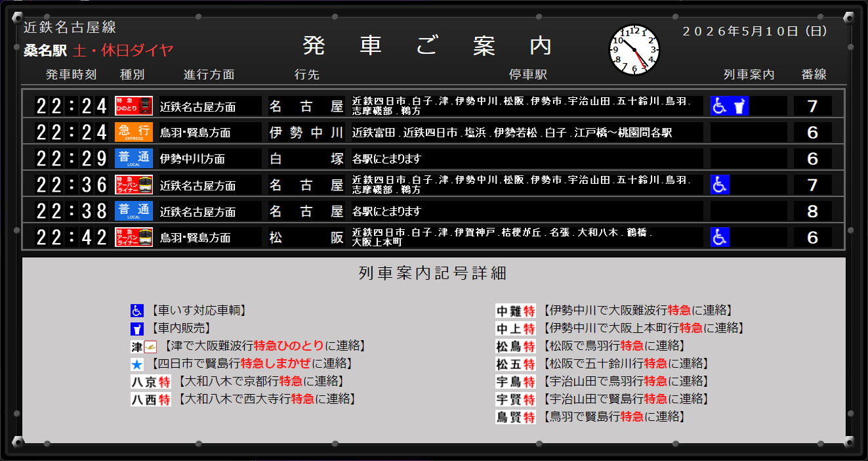The image size is (868, 461).
Task: Click 各駅にとまります in the 白塚 row
Action: pos(386,159)
